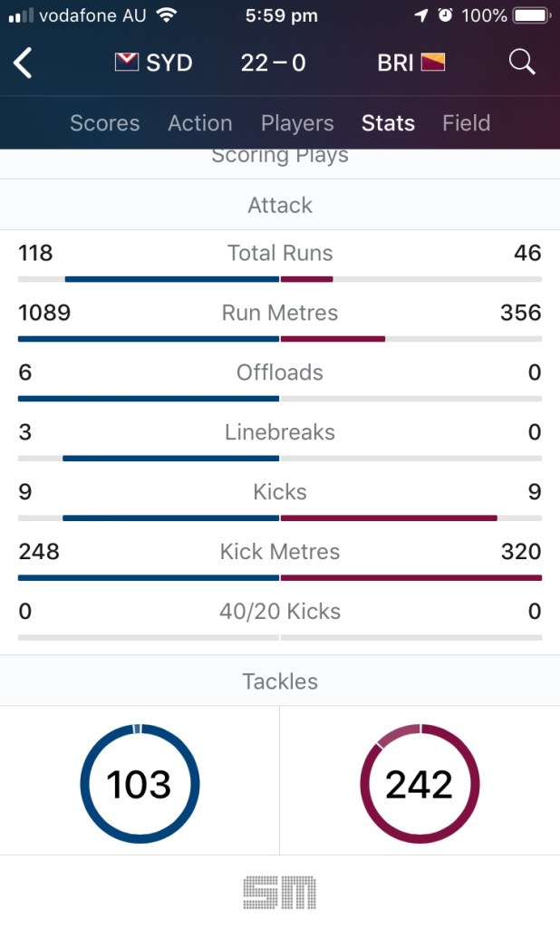Tap Brisbane's 242 tackles circle
The height and width of the screenshot is (928, 560).
pos(420,783)
